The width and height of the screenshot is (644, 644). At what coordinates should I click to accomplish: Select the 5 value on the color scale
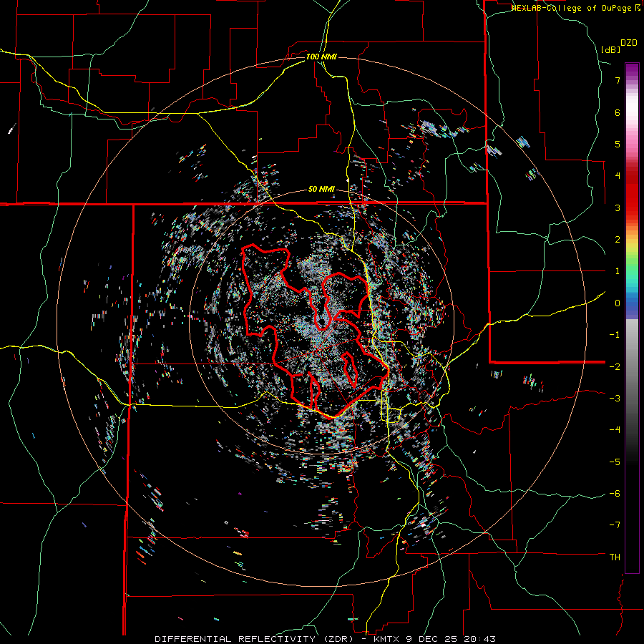click(618, 144)
